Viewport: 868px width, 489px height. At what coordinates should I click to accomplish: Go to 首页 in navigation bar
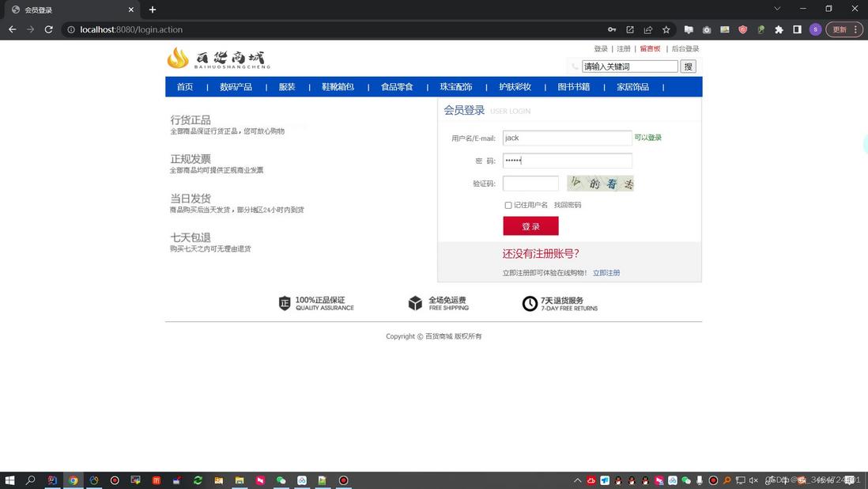pyautogui.click(x=185, y=87)
